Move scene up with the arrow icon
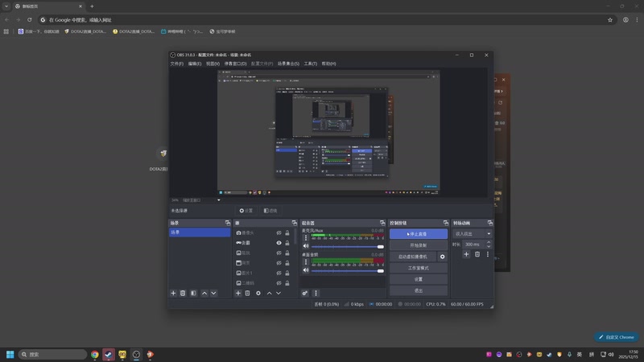 [204, 293]
